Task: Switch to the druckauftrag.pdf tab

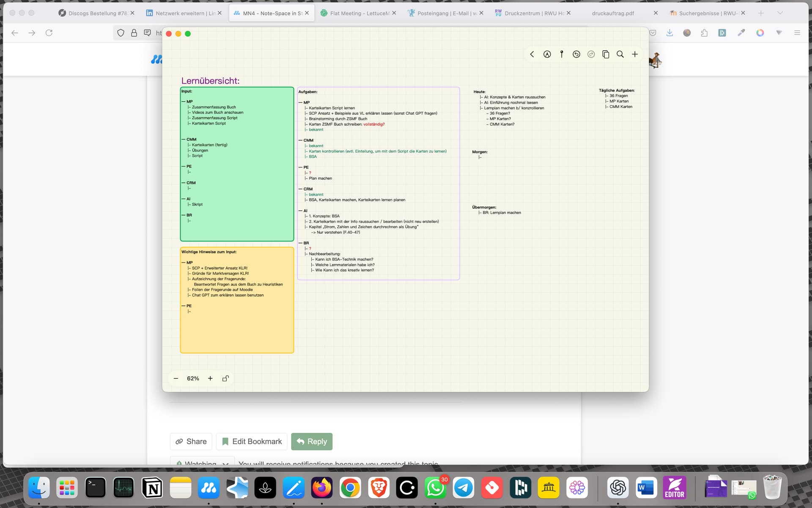Action: click(x=617, y=13)
